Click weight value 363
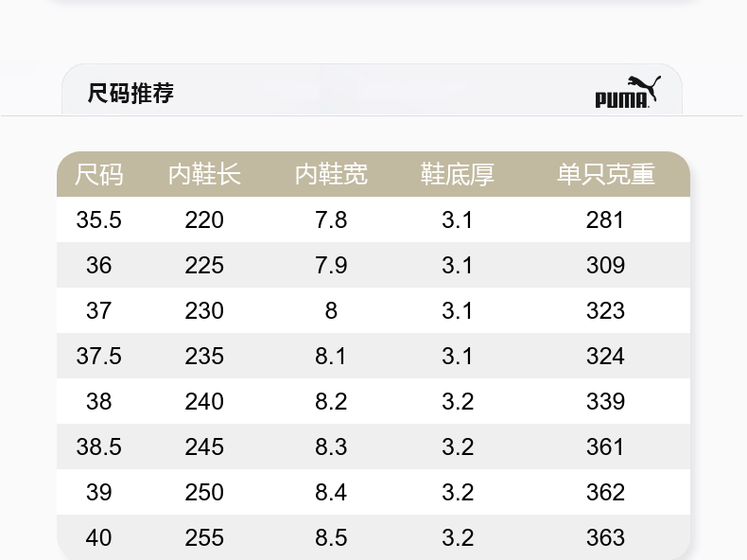The height and width of the screenshot is (560, 747). pyautogui.click(x=605, y=537)
